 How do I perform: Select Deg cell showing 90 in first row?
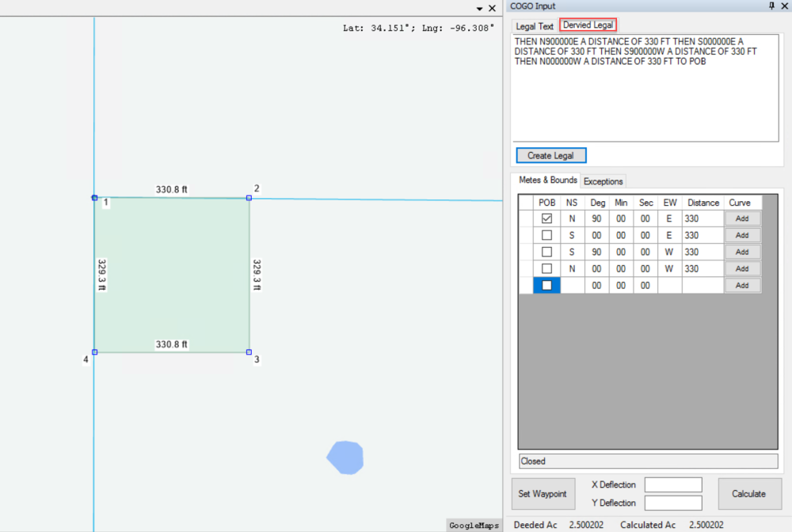tap(597, 218)
